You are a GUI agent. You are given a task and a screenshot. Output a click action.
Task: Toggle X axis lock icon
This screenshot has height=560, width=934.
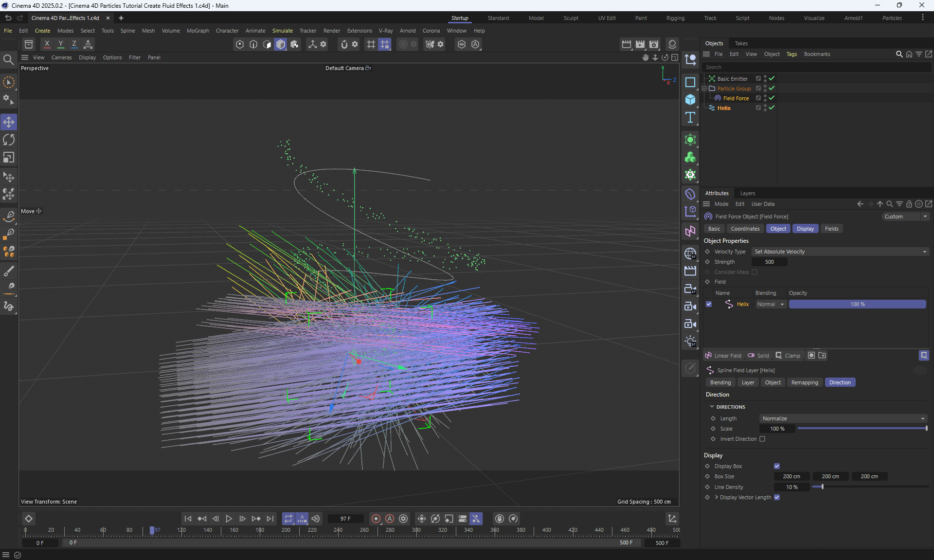coord(47,44)
